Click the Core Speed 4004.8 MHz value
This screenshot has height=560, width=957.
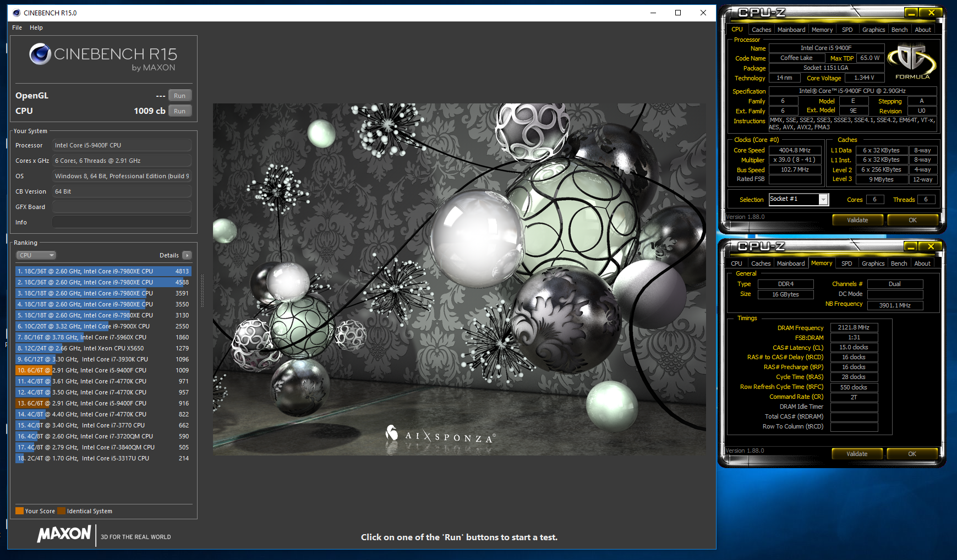coord(795,150)
